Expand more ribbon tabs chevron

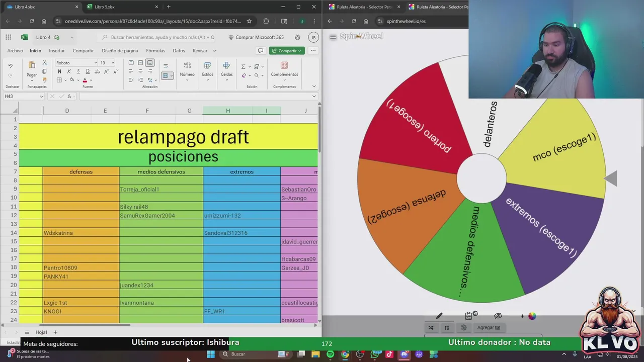point(215,51)
